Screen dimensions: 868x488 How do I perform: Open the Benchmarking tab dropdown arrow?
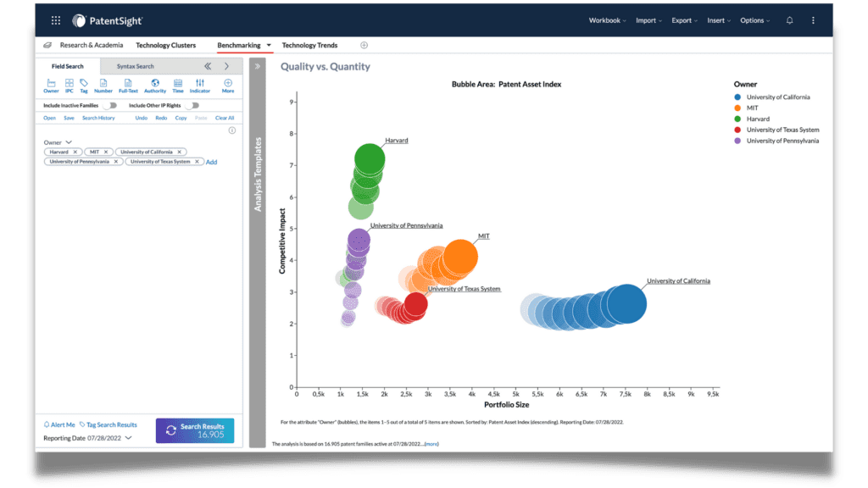click(x=269, y=46)
